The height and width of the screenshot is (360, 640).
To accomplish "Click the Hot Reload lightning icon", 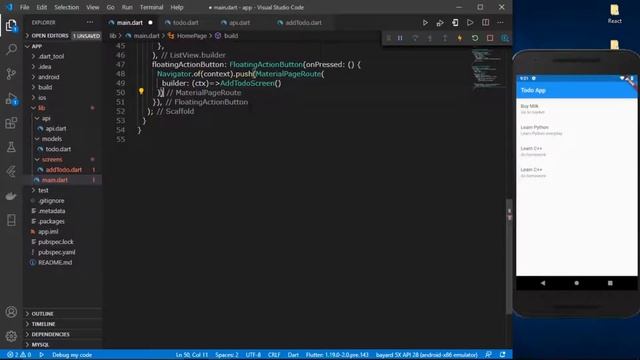I will click(x=460, y=38).
